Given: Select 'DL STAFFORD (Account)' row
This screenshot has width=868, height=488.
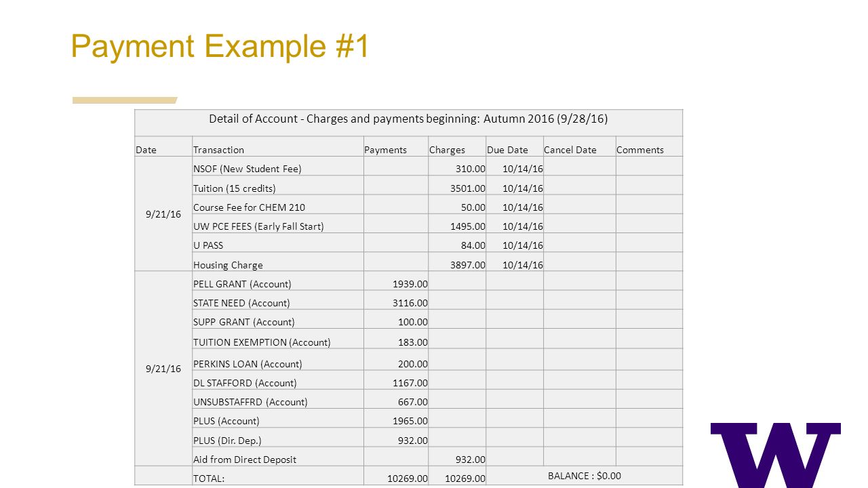Looking at the screenshot, I should tap(245, 383).
